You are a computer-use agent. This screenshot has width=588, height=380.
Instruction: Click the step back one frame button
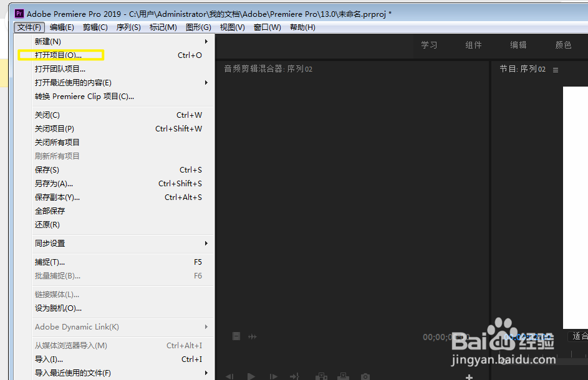[229, 376]
